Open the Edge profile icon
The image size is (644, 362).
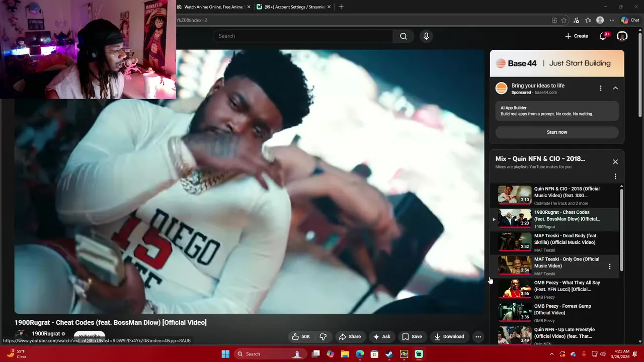(x=600, y=20)
